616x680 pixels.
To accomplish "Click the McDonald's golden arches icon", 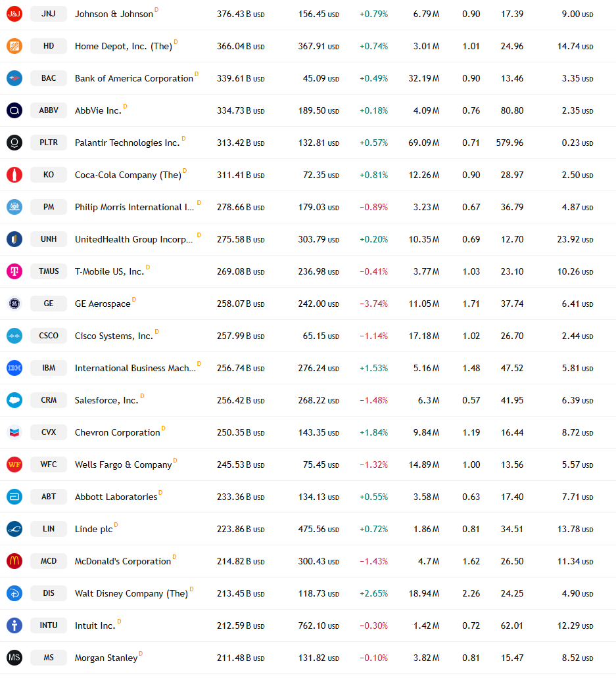I will [x=14, y=560].
